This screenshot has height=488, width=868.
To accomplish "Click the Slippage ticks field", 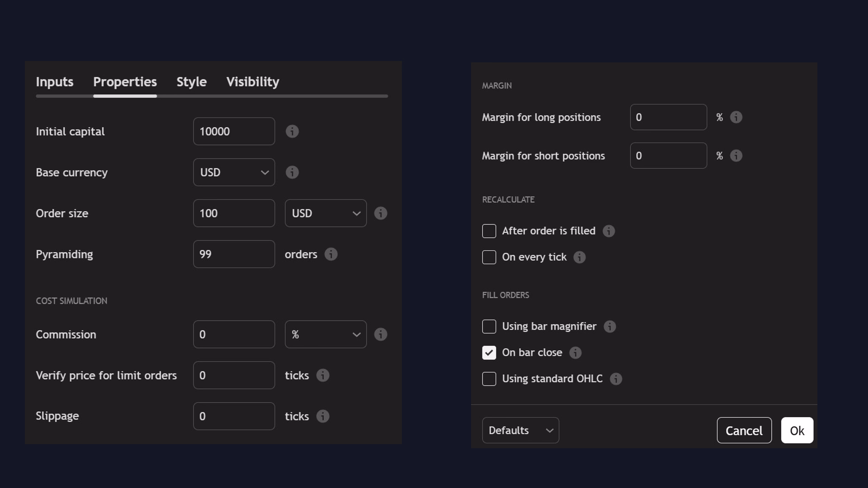I will 234,416.
